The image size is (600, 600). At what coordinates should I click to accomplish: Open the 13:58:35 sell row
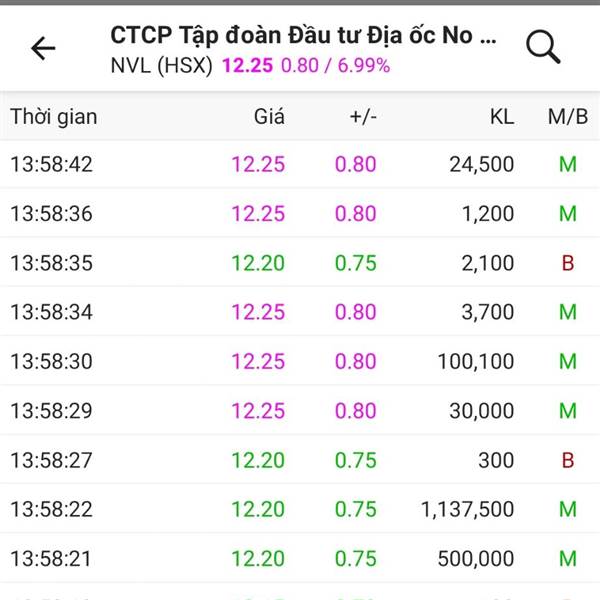pos(300,263)
